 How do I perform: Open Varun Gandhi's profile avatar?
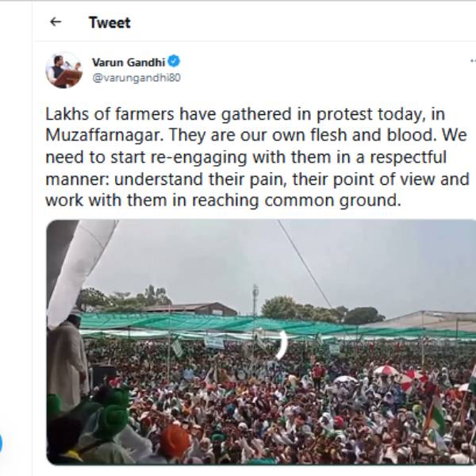63,70
